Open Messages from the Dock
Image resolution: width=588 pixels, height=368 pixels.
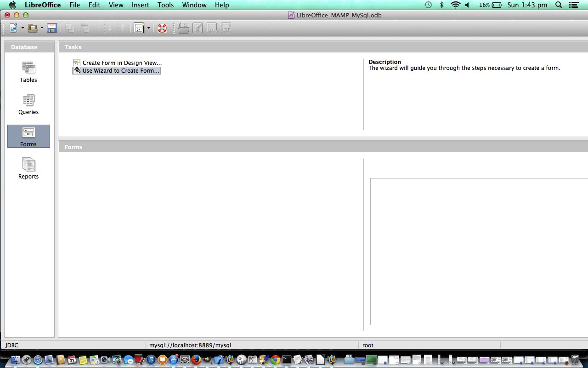pos(129,360)
